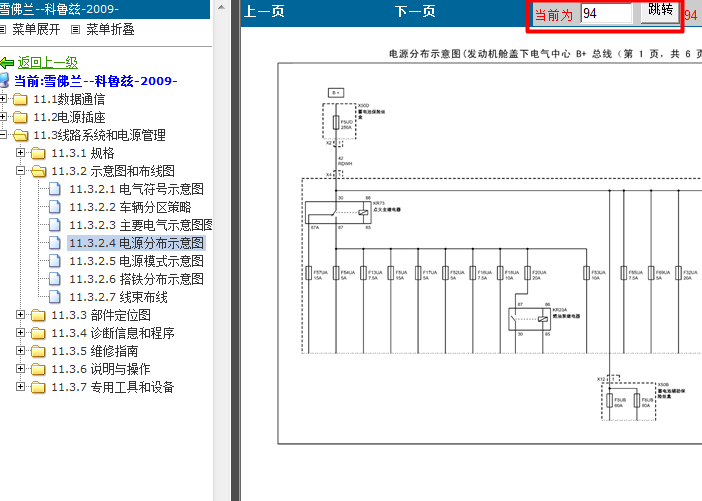Click the 11.2电源插座 folder icon
The width and height of the screenshot is (702, 501).
[x=20, y=117]
